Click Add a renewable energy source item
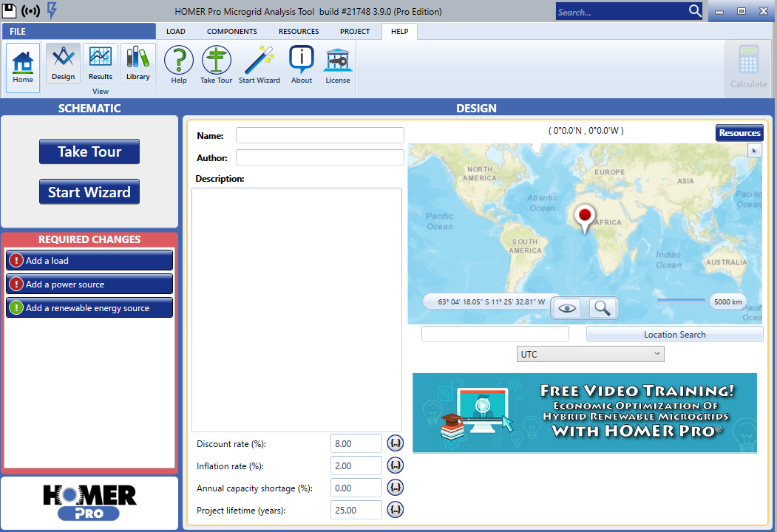This screenshot has width=777, height=532. click(x=89, y=307)
